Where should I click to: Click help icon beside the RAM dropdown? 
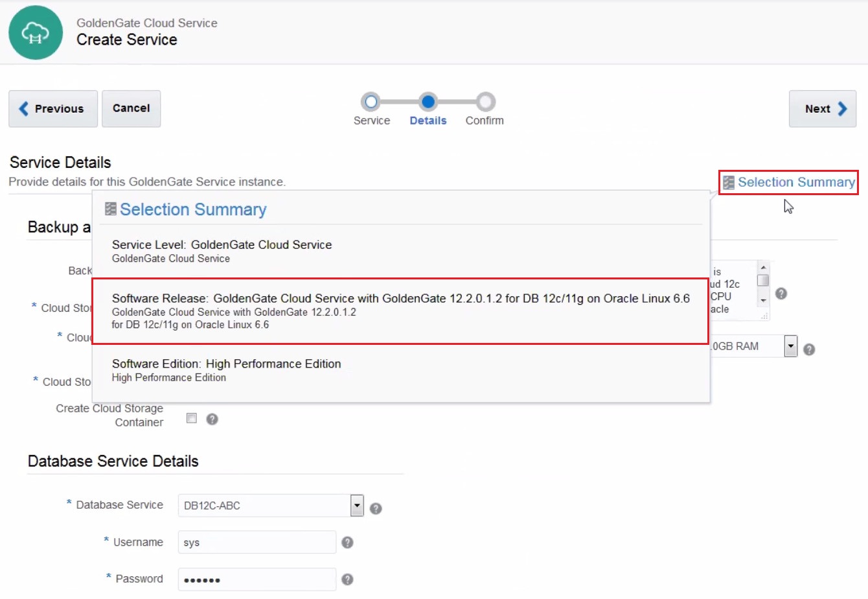pos(809,349)
